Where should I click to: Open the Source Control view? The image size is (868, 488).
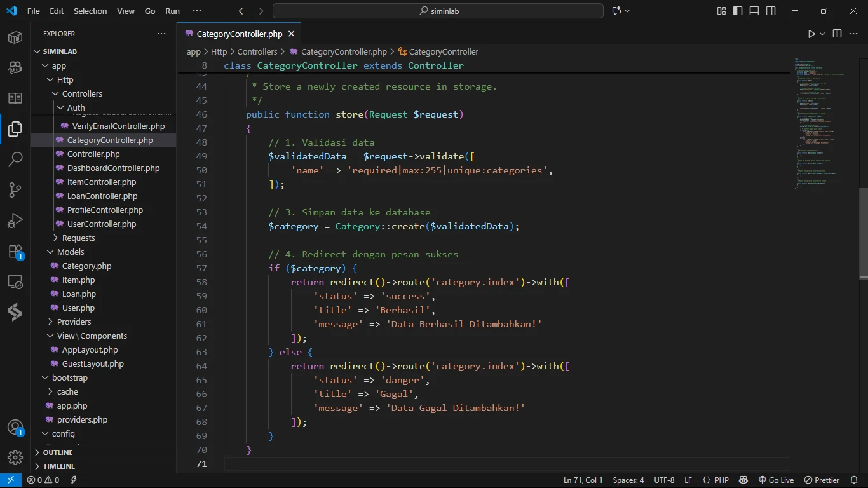click(15, 190)
